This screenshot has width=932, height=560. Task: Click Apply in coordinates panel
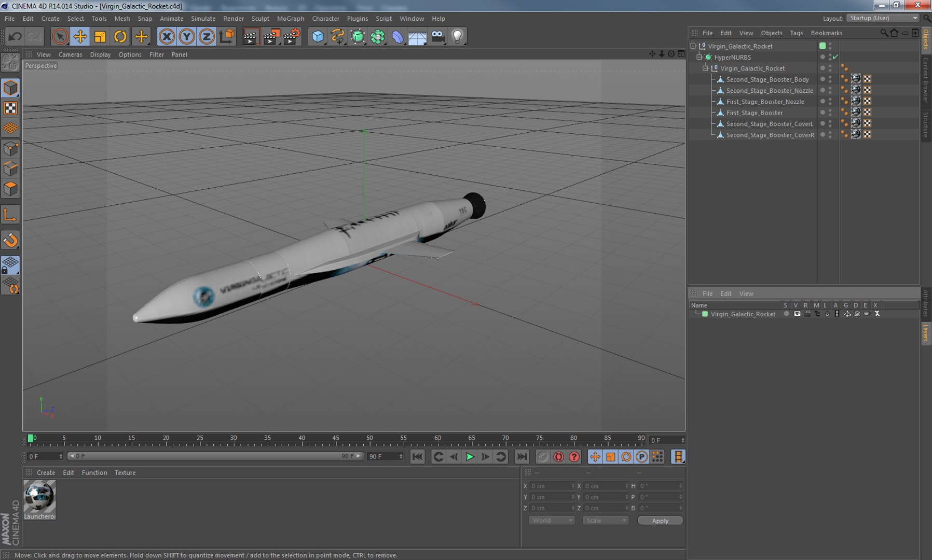pyautogui.click(x=660, y=521)
